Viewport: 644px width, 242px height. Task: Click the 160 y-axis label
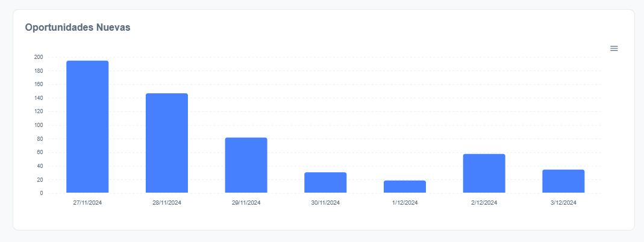pyautogui.click(x=39, y=84)
